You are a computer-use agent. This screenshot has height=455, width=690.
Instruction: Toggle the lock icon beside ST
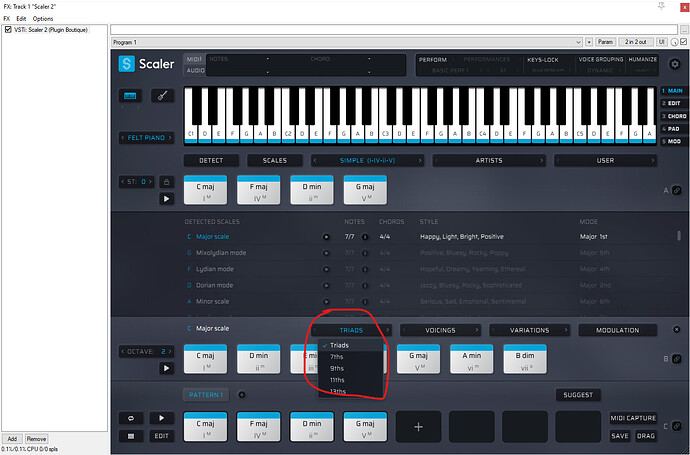click(x=166, y=182)
